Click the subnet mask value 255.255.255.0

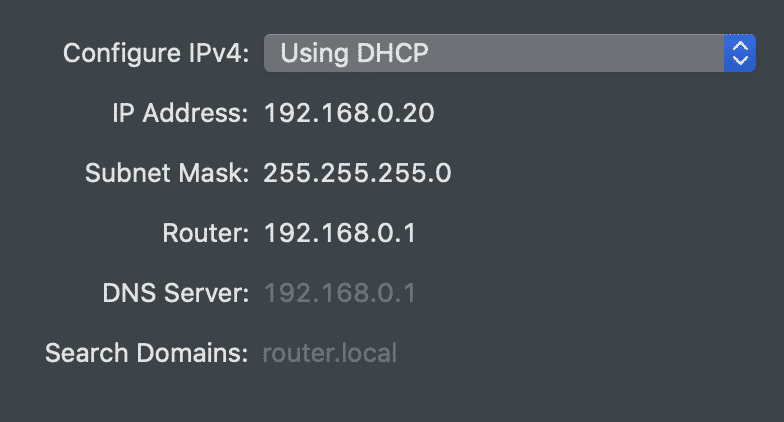coord(358,173)
